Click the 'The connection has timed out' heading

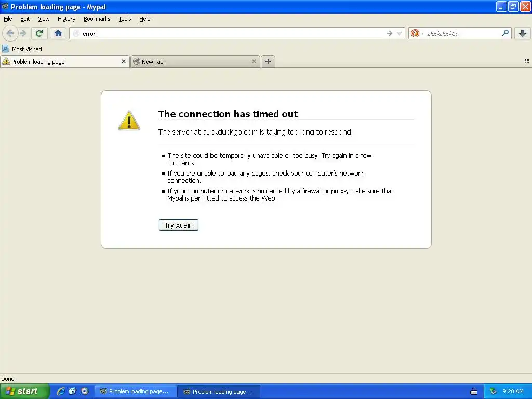pos(228,114)
